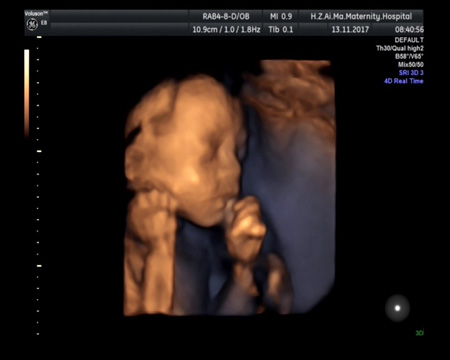The height and width of the screenshot is (360, 450).
Task: Click the Mix50/50 render setting
Action: pyautogui.click(x=411, y=65)
